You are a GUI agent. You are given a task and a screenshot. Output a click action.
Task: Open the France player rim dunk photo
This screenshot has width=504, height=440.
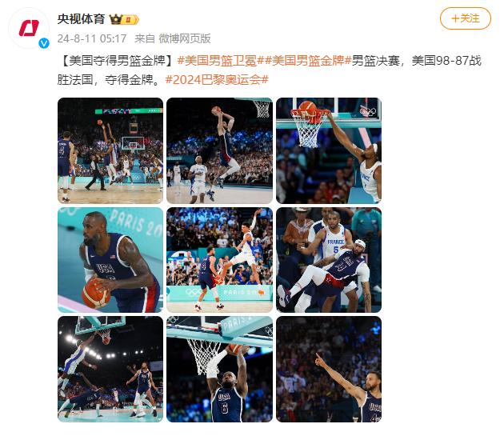(x=329, y=150)
